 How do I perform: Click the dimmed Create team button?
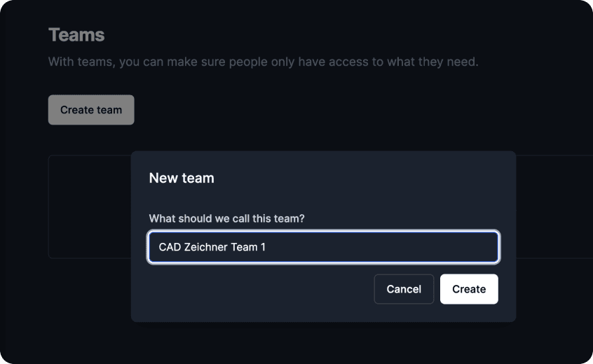[x=91, y=110]
